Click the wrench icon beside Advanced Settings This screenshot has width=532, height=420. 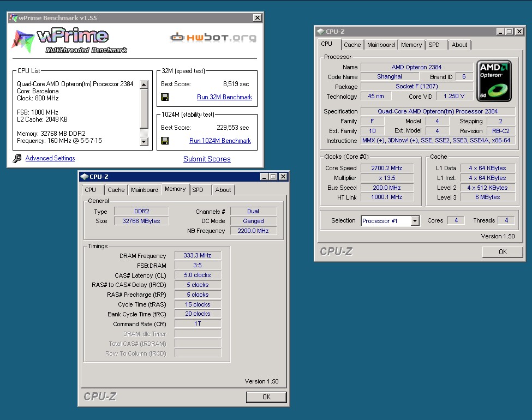coord(17,158)
